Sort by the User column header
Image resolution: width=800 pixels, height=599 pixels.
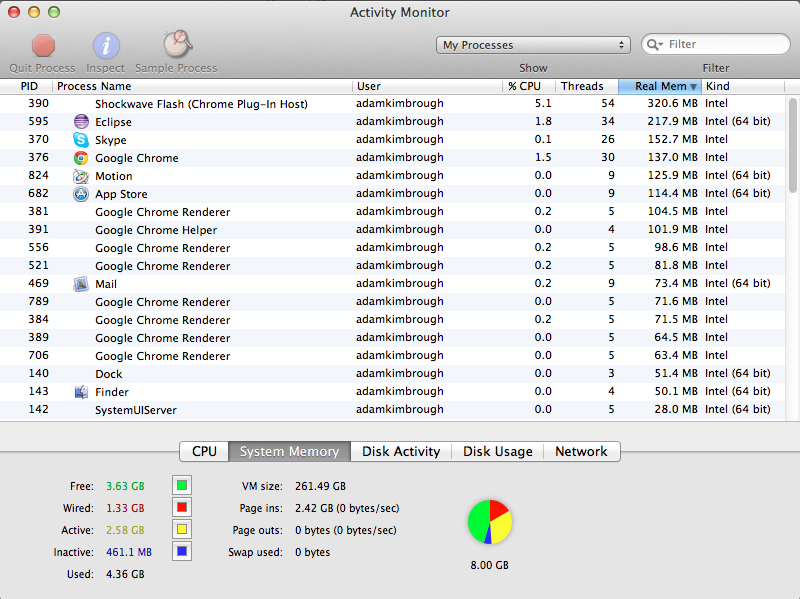pos(427,86)
